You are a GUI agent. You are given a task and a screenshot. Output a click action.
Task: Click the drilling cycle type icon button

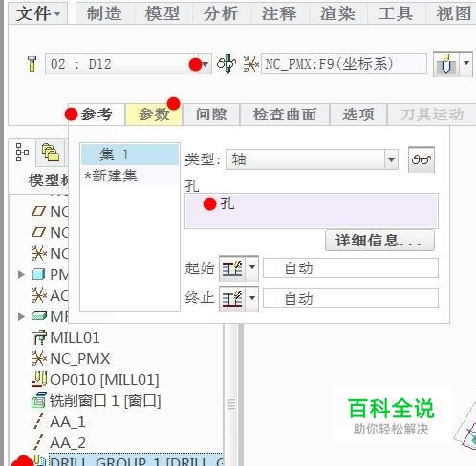tap(446, 64)
